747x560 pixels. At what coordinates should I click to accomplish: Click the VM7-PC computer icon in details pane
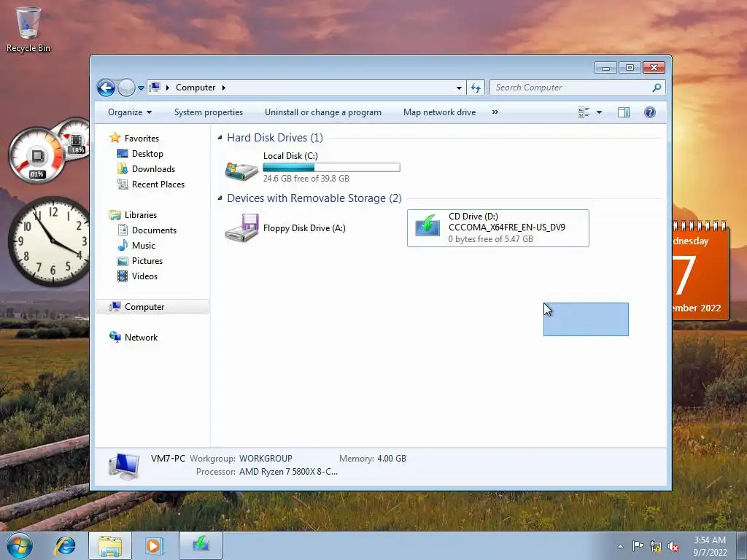tap(124, 466)
